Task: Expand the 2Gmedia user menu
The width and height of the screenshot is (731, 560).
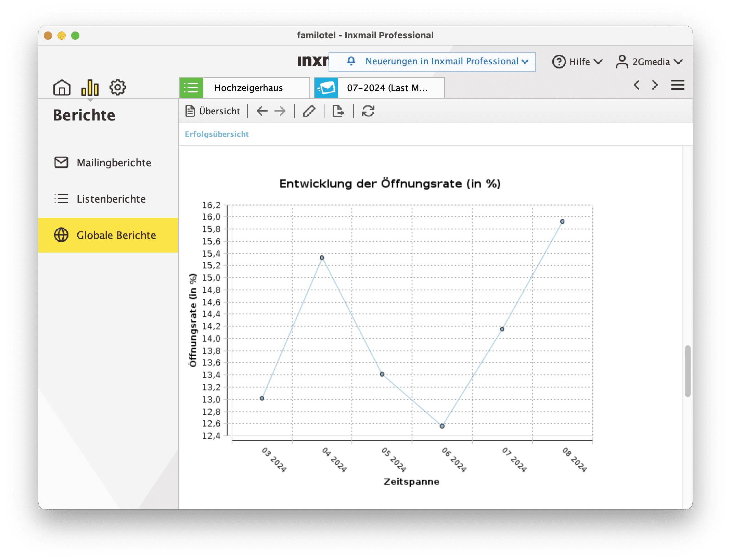Action: pos(649,62)
